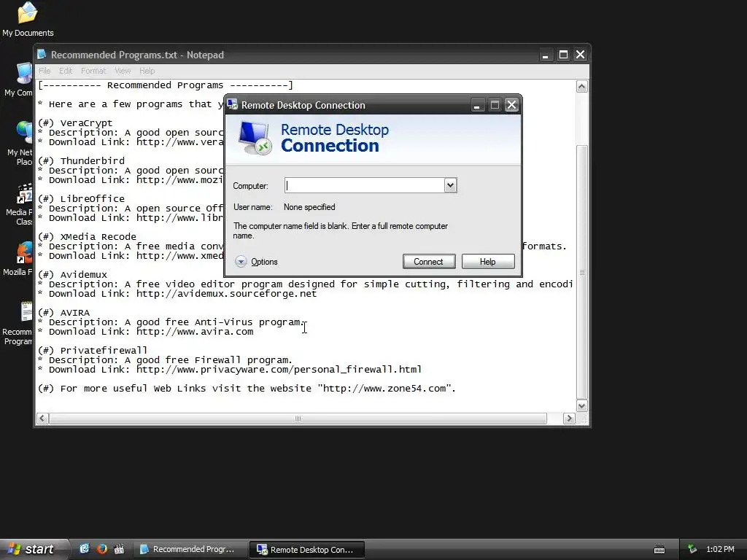Close the Notepad window
Image resolution: width=747 pixels, height=560 pixels.
[580, 55]
